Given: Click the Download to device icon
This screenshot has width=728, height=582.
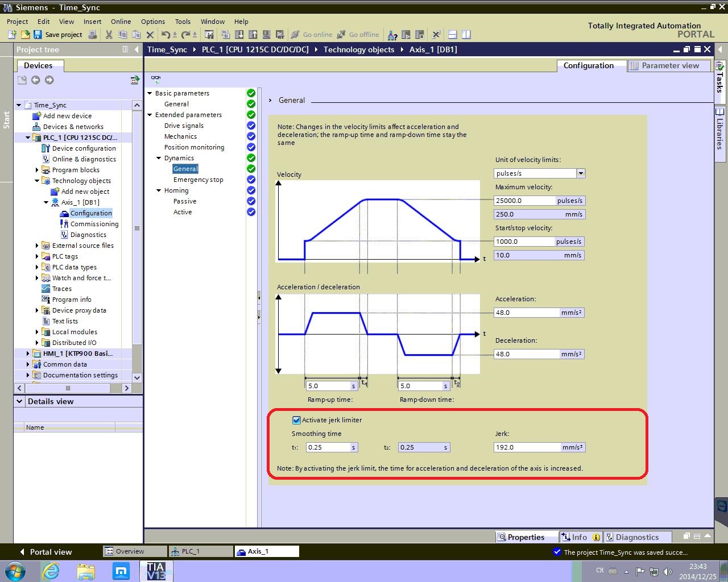Looking at the screenshot, I should click(239, 35).
